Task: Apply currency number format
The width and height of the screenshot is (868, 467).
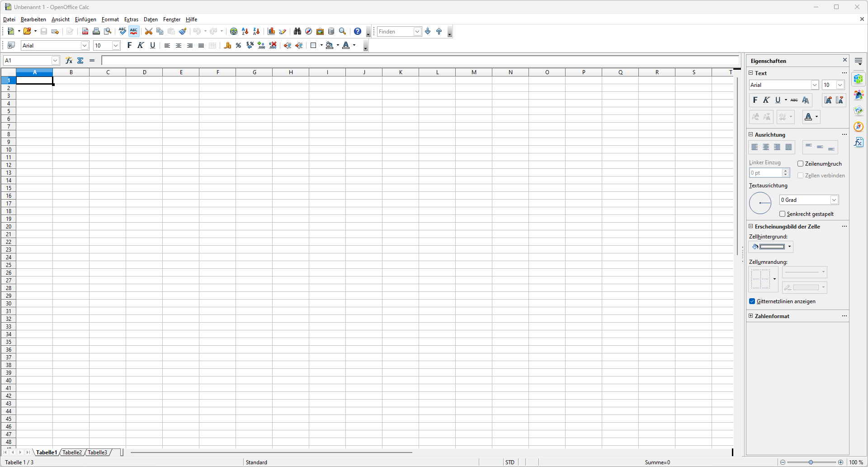Action: pos(227,45)
